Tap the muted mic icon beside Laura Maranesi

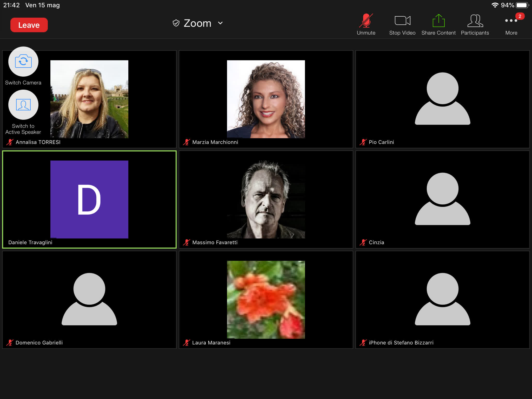point(186,343)
